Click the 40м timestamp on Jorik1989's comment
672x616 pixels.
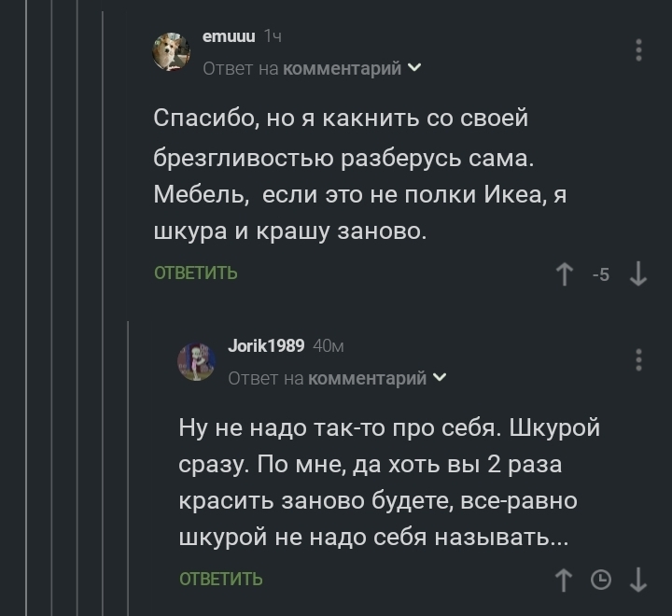coord(329,346)
